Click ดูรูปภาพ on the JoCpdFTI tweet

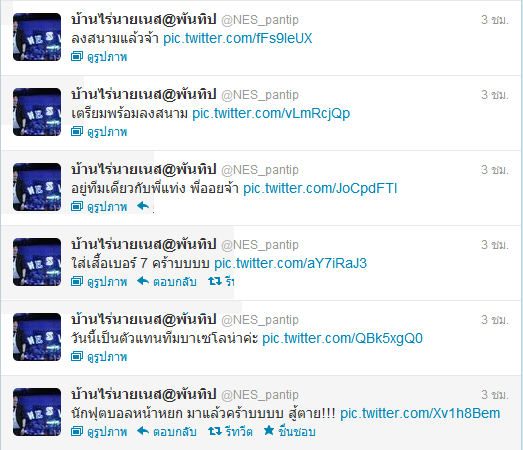click(x=107, y=207)
